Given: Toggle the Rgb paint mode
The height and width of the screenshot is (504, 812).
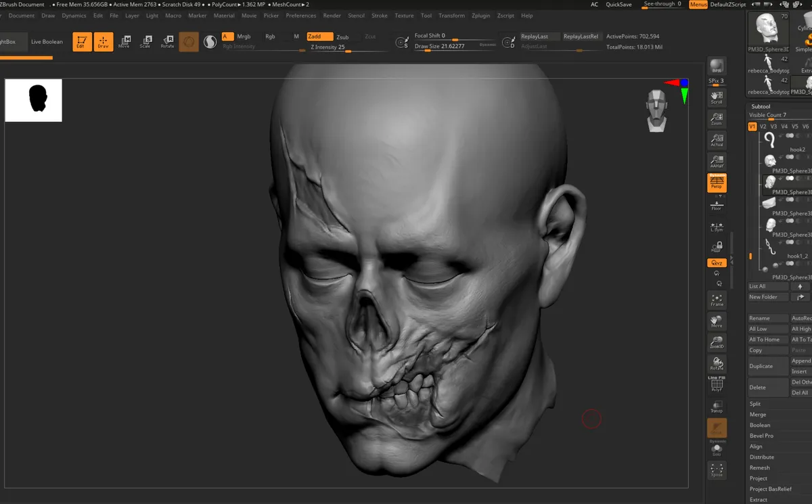Looking at the screenshot, I should pos(270,37).
